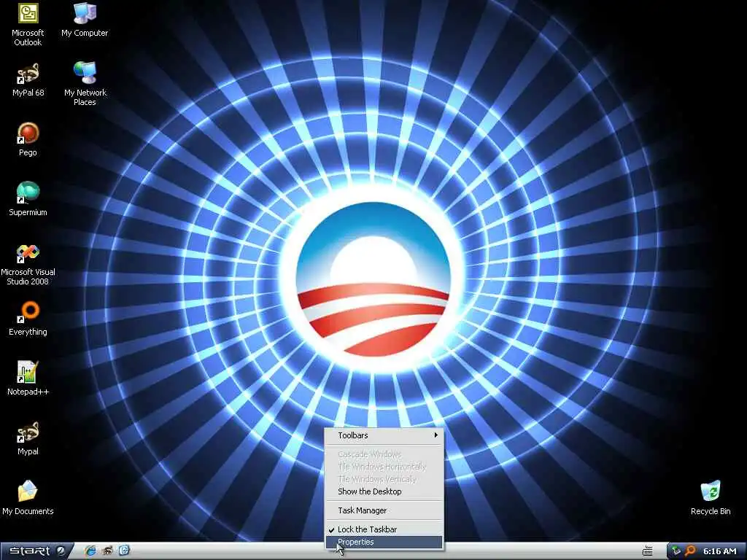Click greyed Tile Windows Horizontally entry
This screenshot has height=560, width=747.
point(384,467)
